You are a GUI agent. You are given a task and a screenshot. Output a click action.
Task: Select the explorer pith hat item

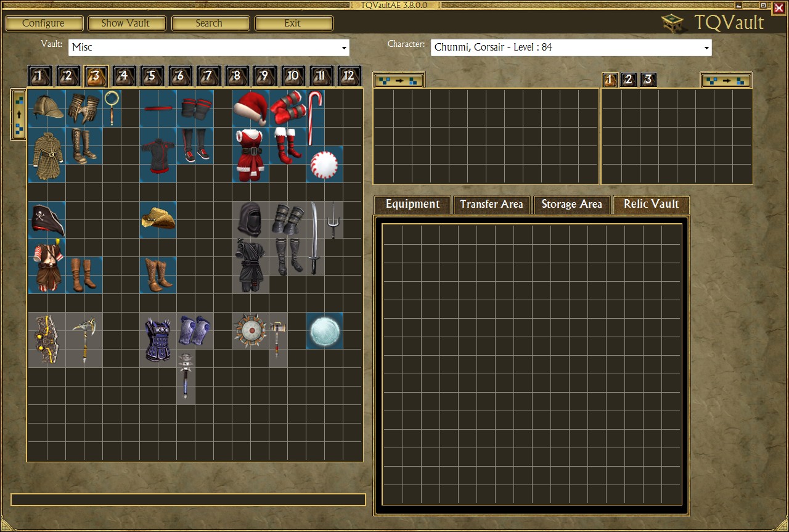tap(47, 108)
